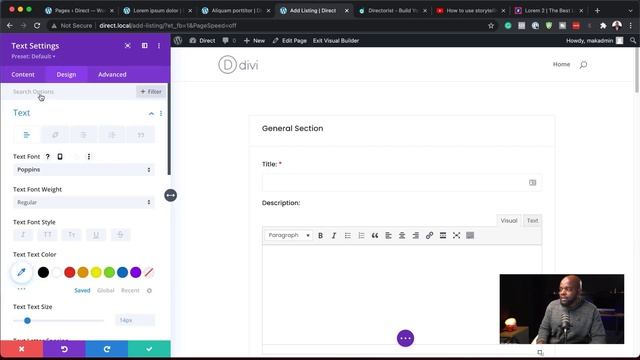Screen dimensions: 640x360
Task: Select the link text tab icon
Action: click(55, 135)
